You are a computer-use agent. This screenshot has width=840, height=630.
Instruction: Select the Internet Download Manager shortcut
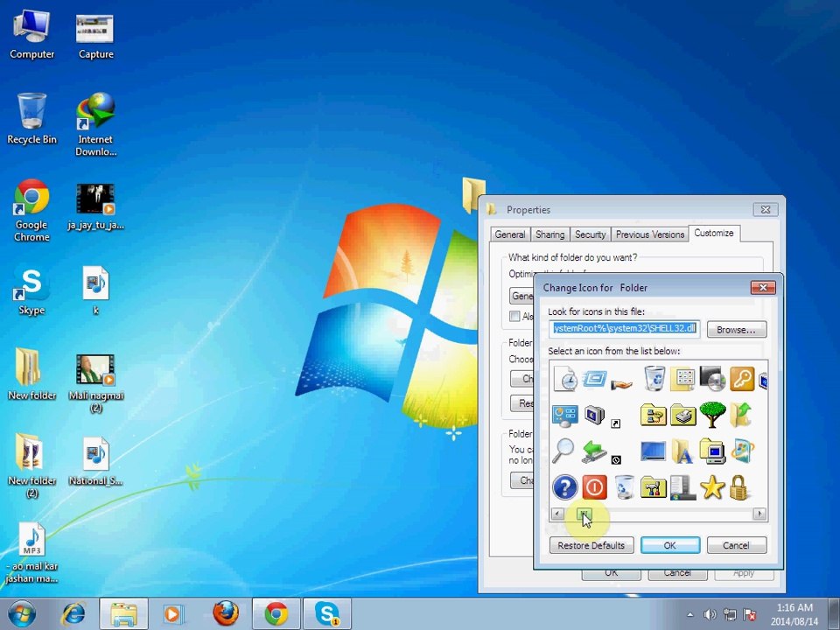95,124
